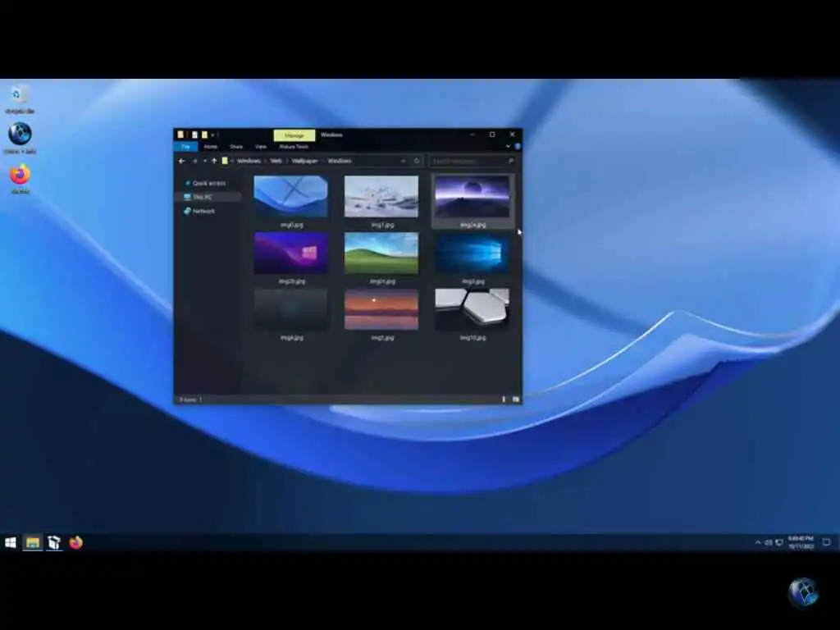Select the orange sunset wallpaper thumbnail
840x630 pixels.
(381, 309)
